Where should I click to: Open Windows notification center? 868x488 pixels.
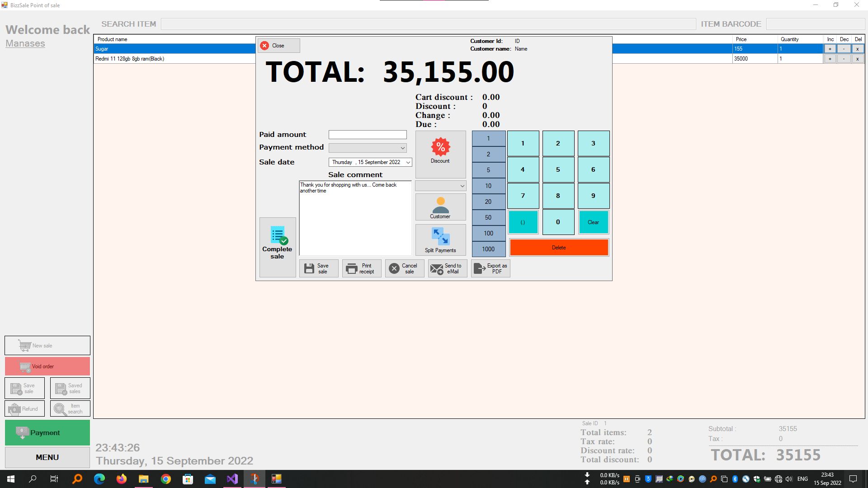853,479
